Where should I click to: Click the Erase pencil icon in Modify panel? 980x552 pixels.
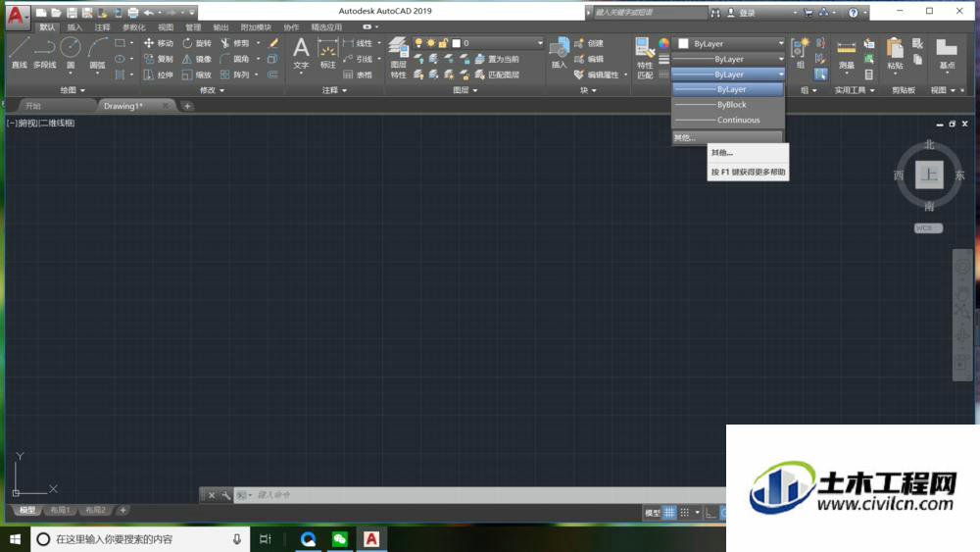[x=273, y=43]
